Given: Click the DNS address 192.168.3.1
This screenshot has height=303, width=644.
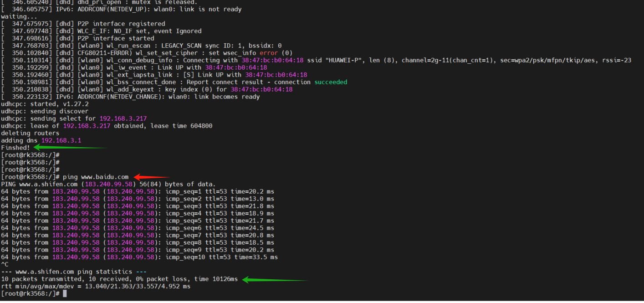Looking at the screenshot, I should 61,140.
